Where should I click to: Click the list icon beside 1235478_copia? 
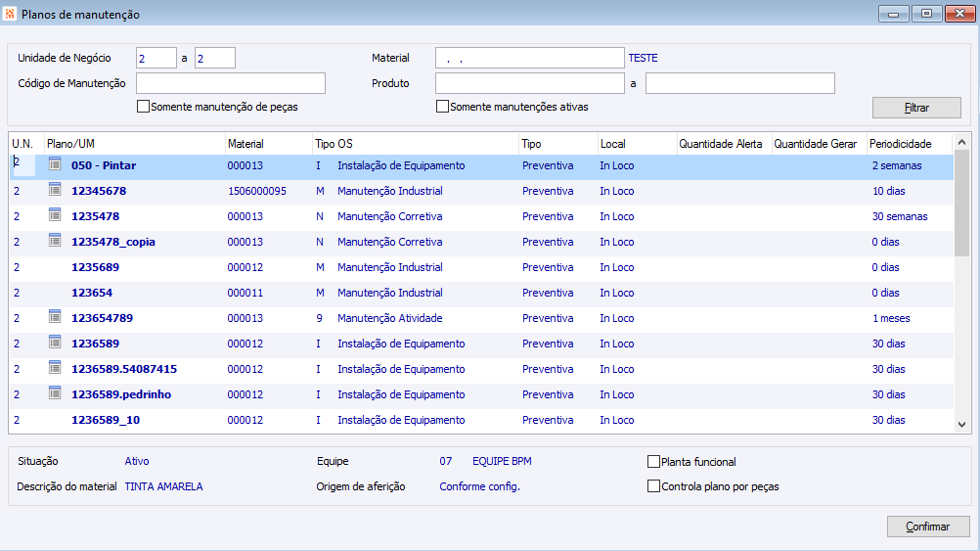point(55,240)
